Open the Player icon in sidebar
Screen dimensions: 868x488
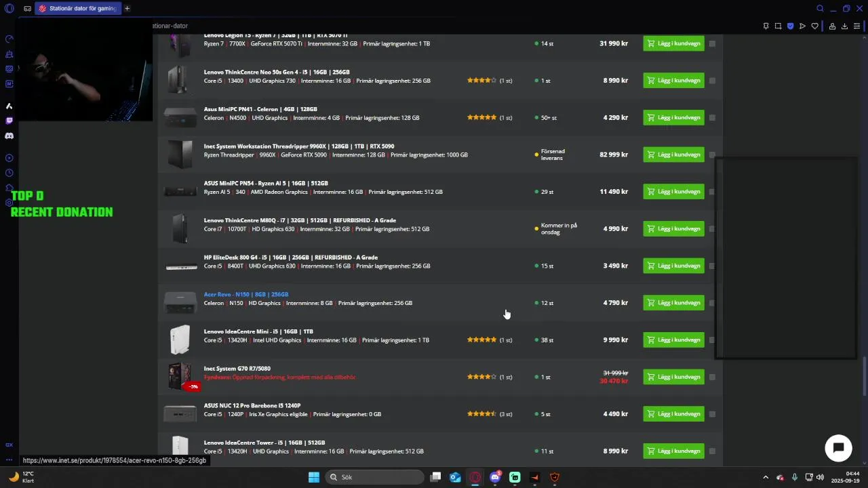[x=9, y=158]
